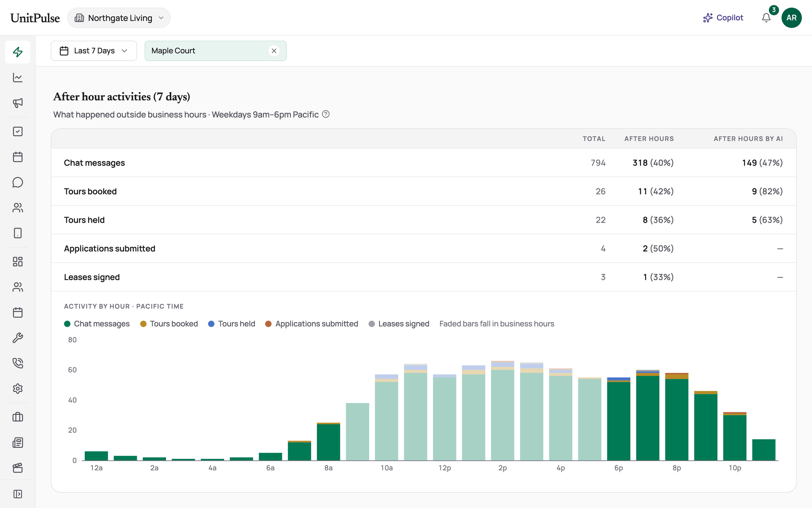Click the 794 total chat messages value
The image size is (812, 508).
click(x=598, y=163)
